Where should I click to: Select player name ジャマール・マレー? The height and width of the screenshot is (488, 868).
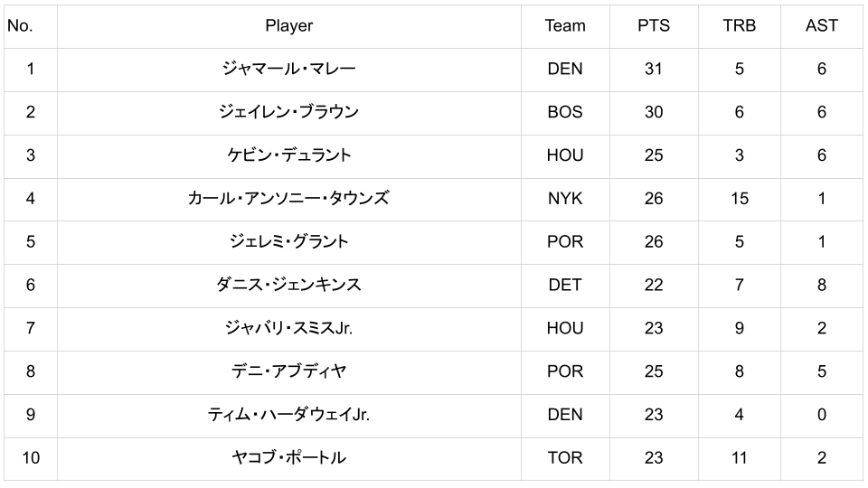(x=288, y=69)
